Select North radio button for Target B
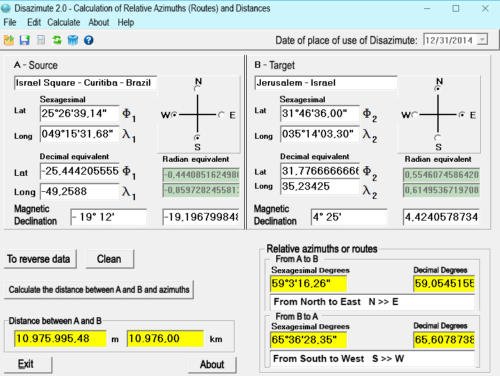 (x=437, y=89)
